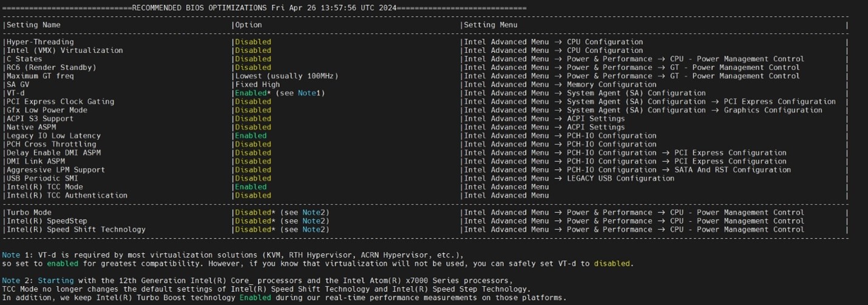Click the Enabled value for Legacy IO Low Latency
868x305 pixels.
pos(251,135)
